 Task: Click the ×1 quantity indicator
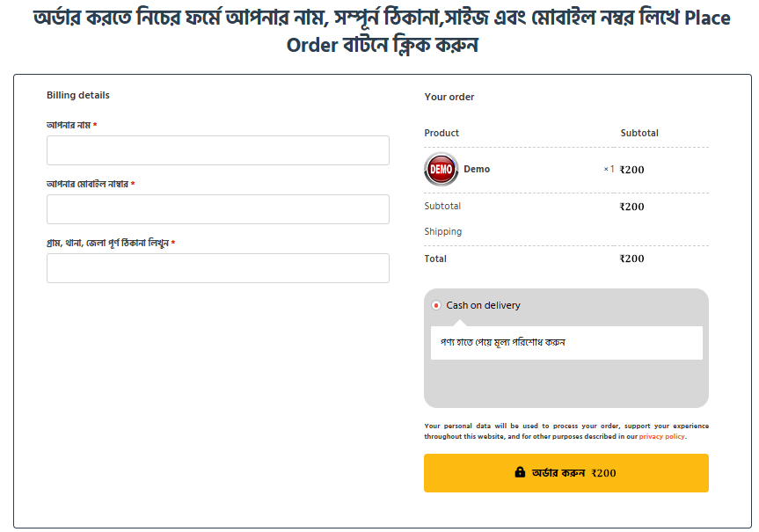point(609,169)
